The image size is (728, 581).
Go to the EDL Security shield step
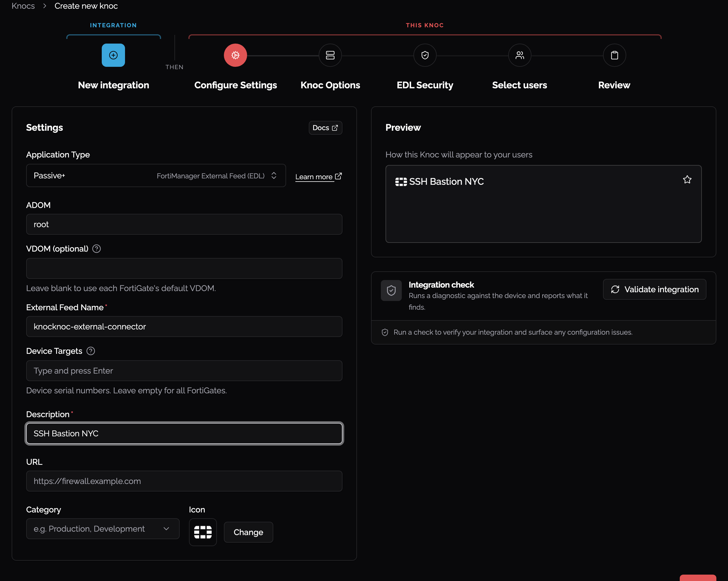425,55
